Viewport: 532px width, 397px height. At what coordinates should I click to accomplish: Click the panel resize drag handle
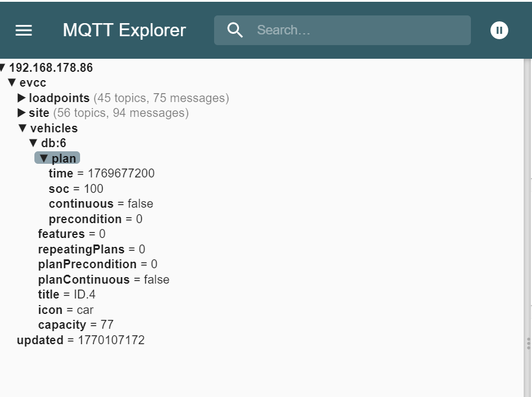click(528, 344)
